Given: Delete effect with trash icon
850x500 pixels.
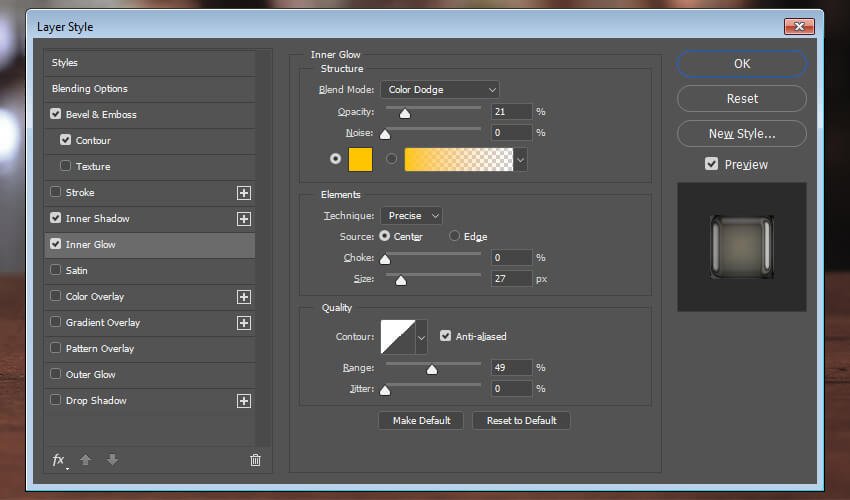Looking at the screenshot, I should click(x=255, y=460).
